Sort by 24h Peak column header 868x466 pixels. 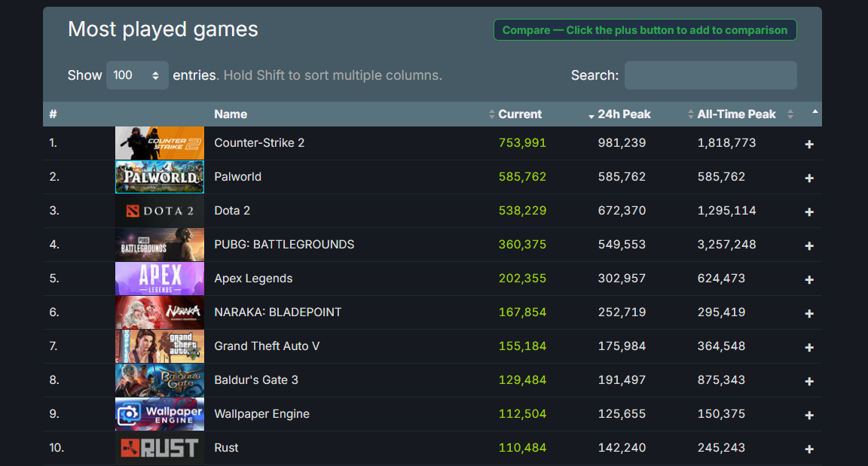[624, 114]
